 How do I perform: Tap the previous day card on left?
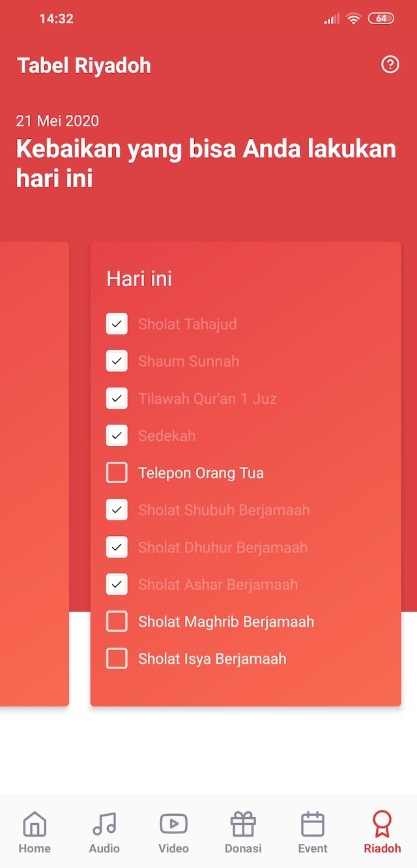(34, 473)
